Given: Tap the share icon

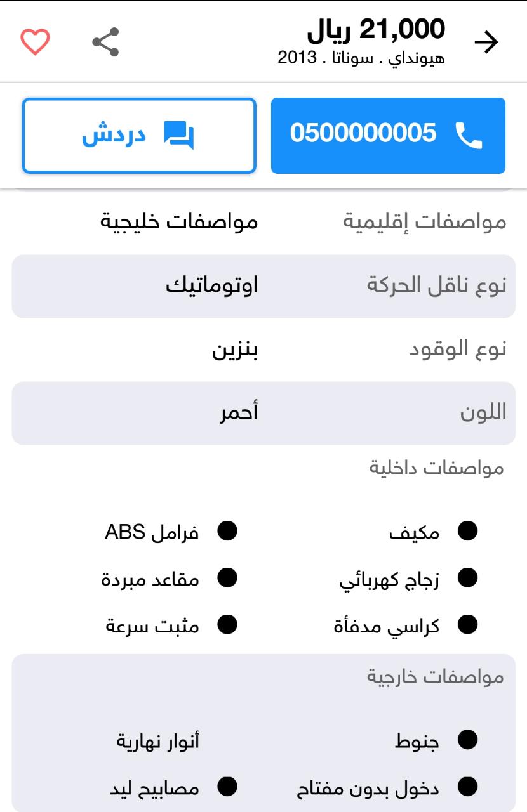Looking at the screenshot, I should point(105,42).
